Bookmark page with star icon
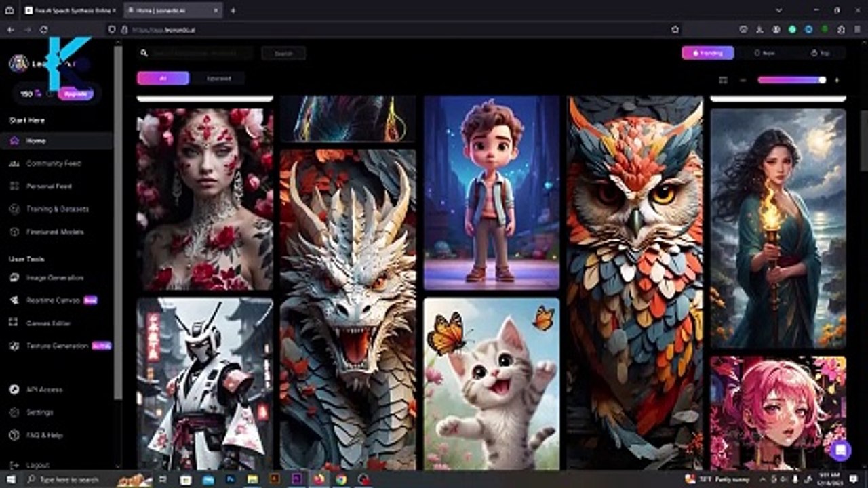Screen dimensions: 868x488 click(x=675, y=30)
